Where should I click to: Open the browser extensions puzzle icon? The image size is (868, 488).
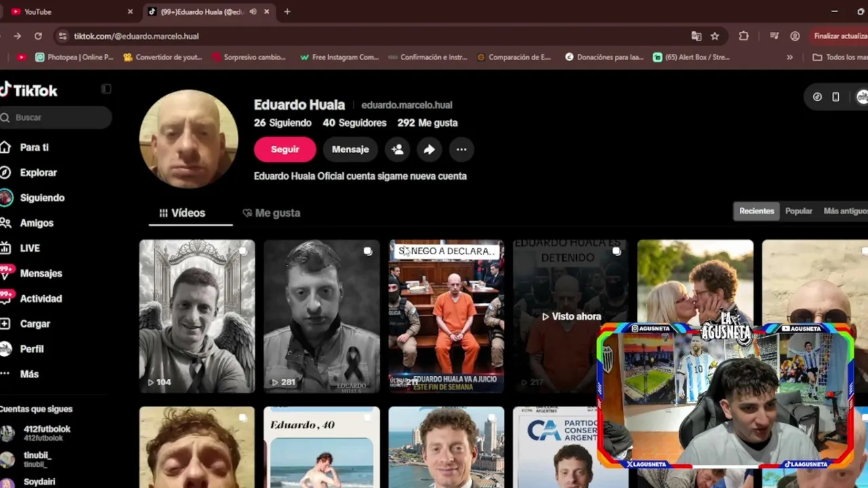click(x=744, y=36)
